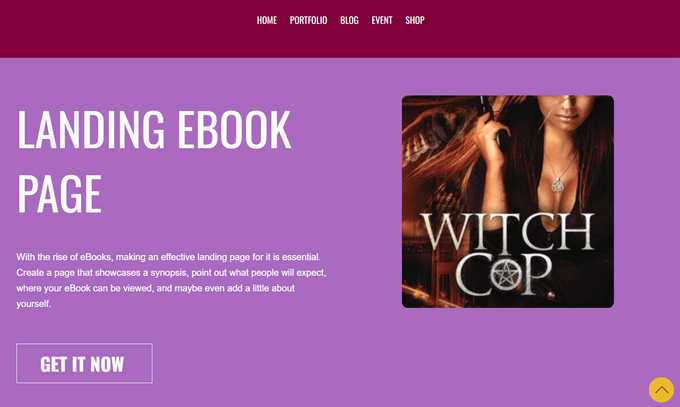Click the pentagram star inside the COP lettering
This screenshot has width=680, height=407.
tap(506, 275)
